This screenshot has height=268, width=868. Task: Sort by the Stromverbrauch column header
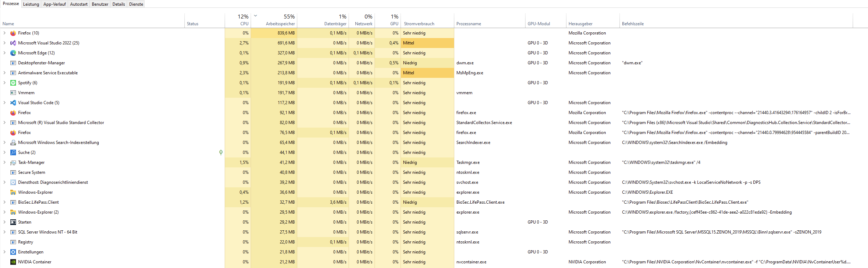pyautogui.click(x=427, y=21)
